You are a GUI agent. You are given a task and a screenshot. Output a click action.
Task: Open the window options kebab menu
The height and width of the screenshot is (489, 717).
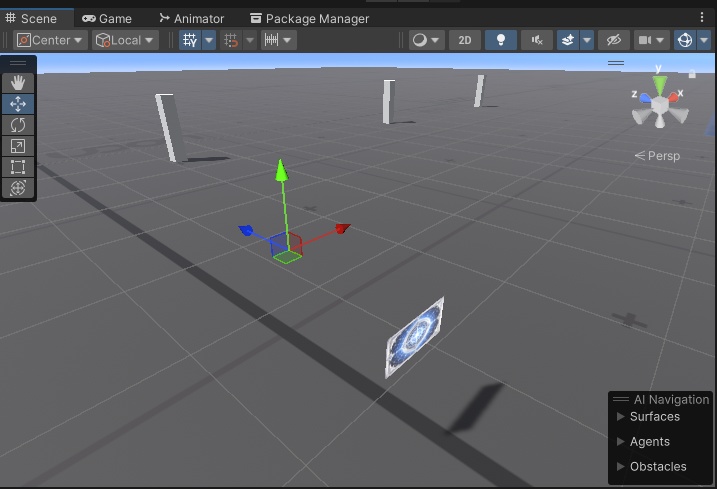coord(702,17)
